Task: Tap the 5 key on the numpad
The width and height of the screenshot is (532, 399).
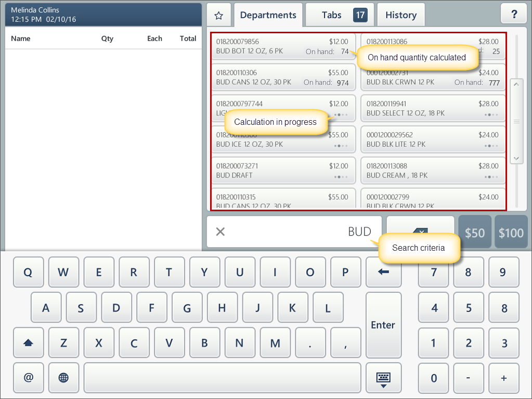Action: point(469,307)
